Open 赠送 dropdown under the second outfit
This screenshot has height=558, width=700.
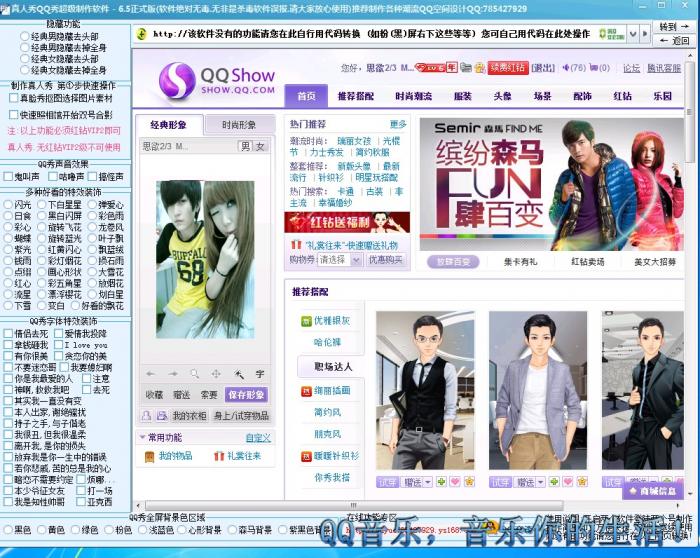pyautogui.click(x=541, y=482)
